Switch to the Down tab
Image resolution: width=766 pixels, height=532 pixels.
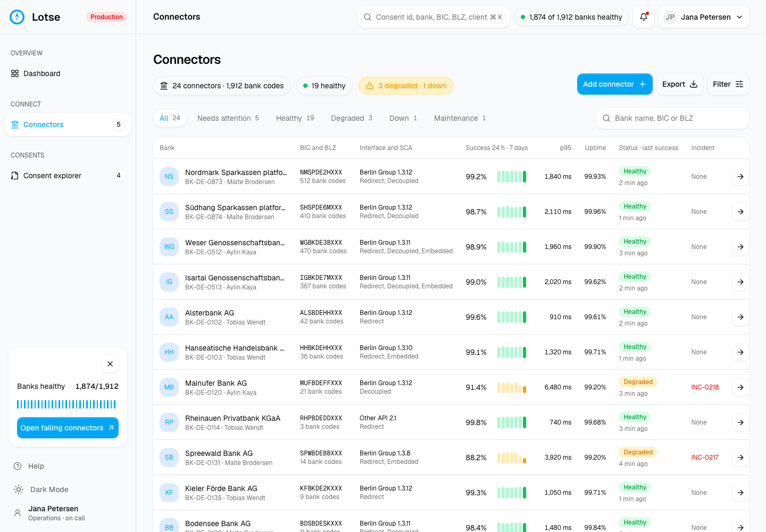click(403, 118)
